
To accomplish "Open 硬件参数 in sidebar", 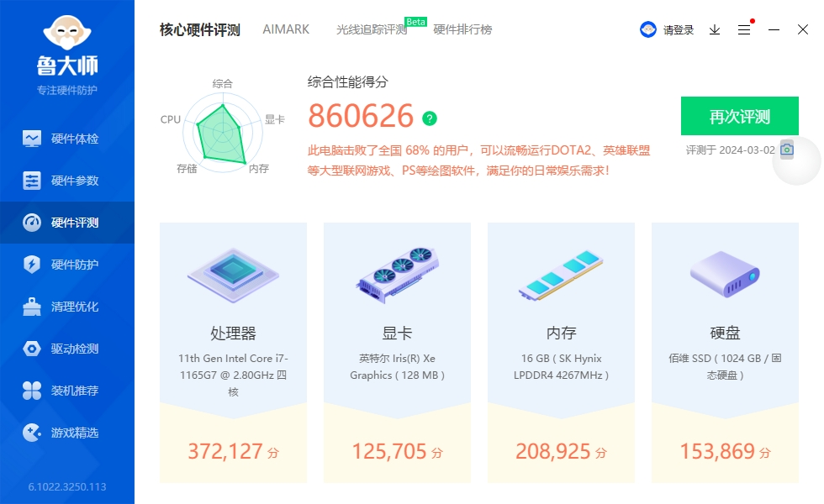I will click(x=67, y=181).
